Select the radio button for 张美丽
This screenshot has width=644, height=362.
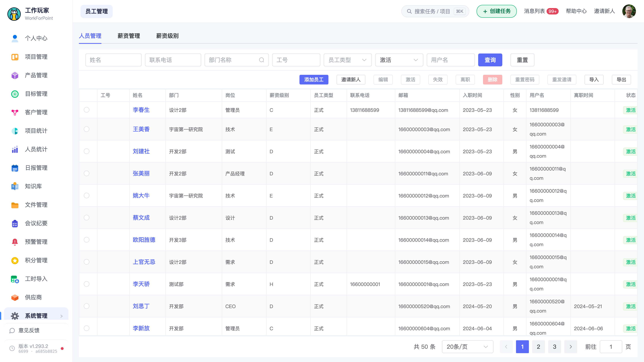87,173
